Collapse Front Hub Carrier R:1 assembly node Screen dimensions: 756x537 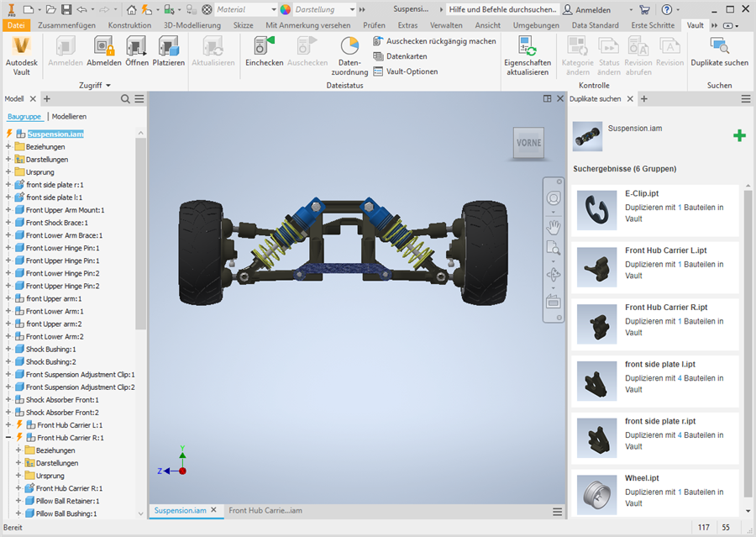pyautogui.click(x=8, y=437)
